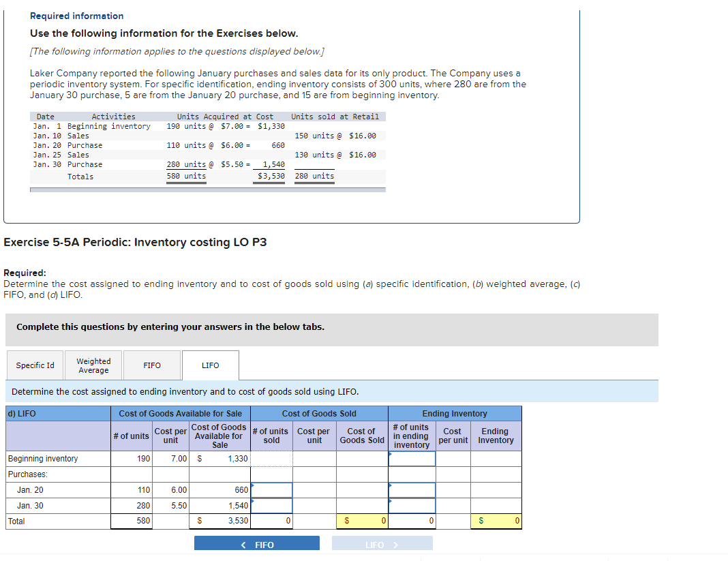The width and height of the screenshot is (728, 561).
Task: Click the 'Jan. 30' row label in LIFO table
Action: 30,506
